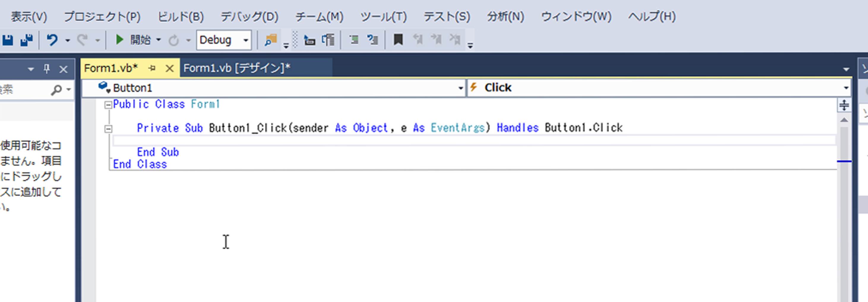Click the Find in Files icon
This screenshot has width=868, height=302.
click(x=271, y=40)
